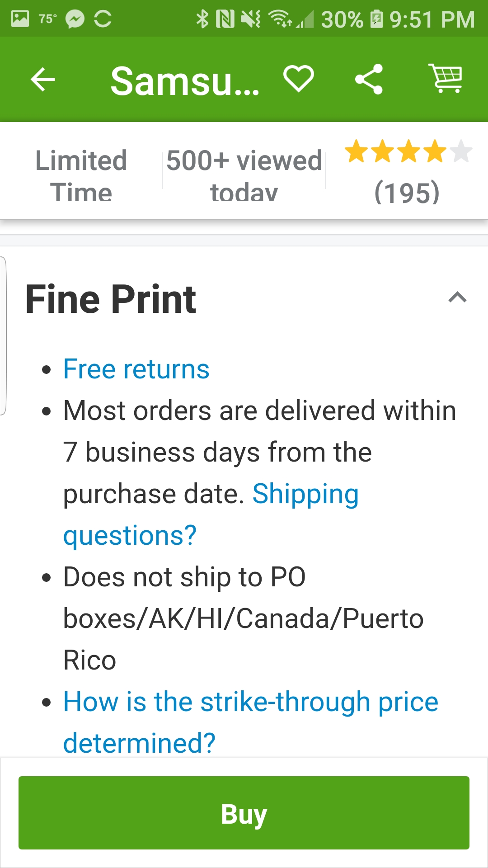Image resolution: width=488 pixels, height=868 pixels.
Task: Tap the Bluetooth status icon
Action: click(202, 19)
